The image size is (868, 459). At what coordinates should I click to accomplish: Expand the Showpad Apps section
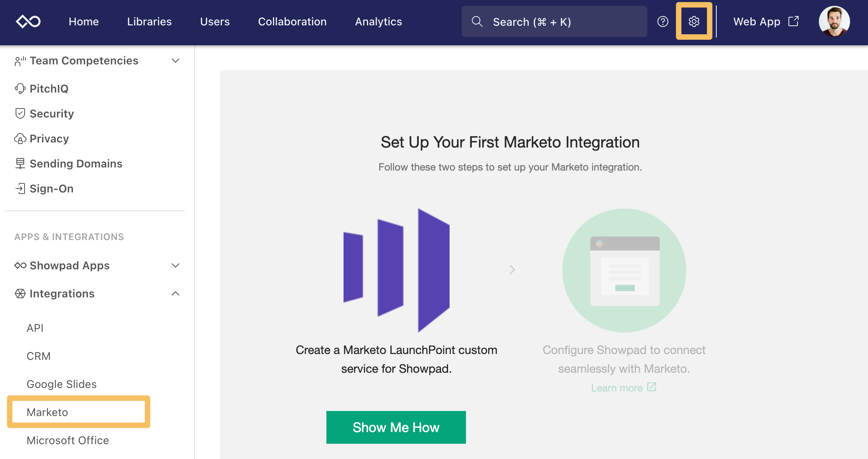click(x=175, y=265)
